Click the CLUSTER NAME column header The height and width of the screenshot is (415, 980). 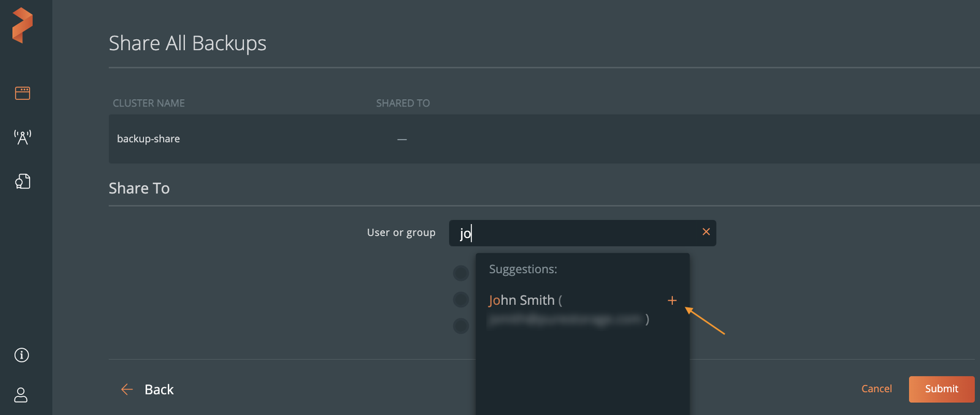click(149, 103)
